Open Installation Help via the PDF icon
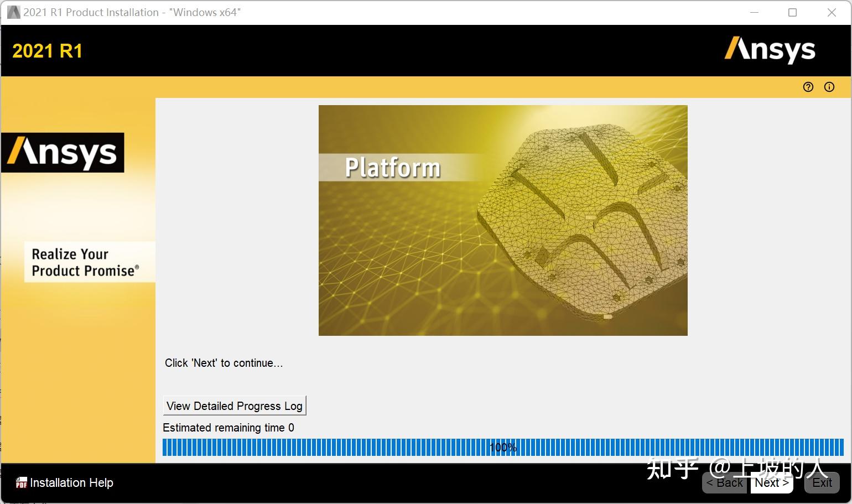This screenshot has width=852, height=504. [21, 483]
